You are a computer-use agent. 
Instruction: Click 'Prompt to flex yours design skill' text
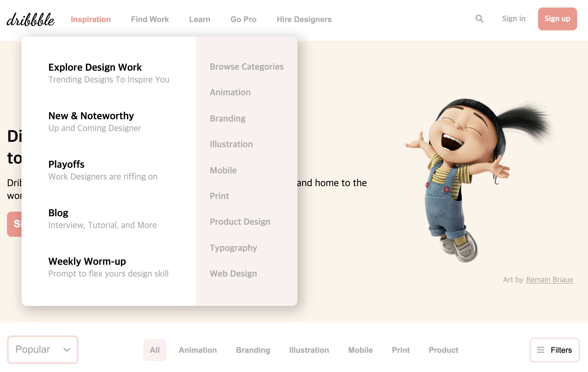[x=108, y=274]
